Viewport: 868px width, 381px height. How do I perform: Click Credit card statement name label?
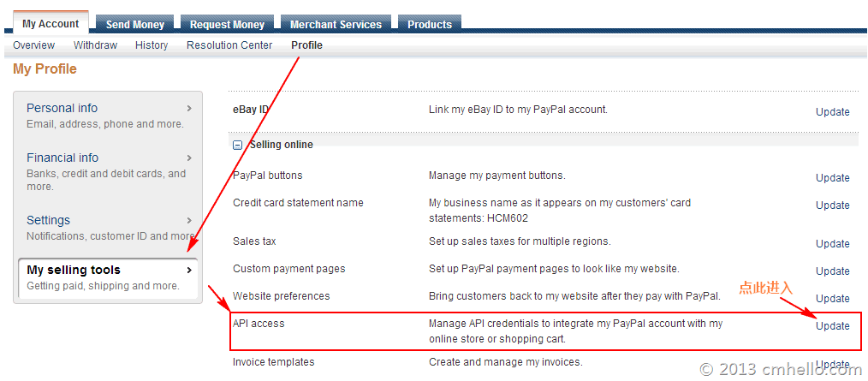click(x=298, y=203)
